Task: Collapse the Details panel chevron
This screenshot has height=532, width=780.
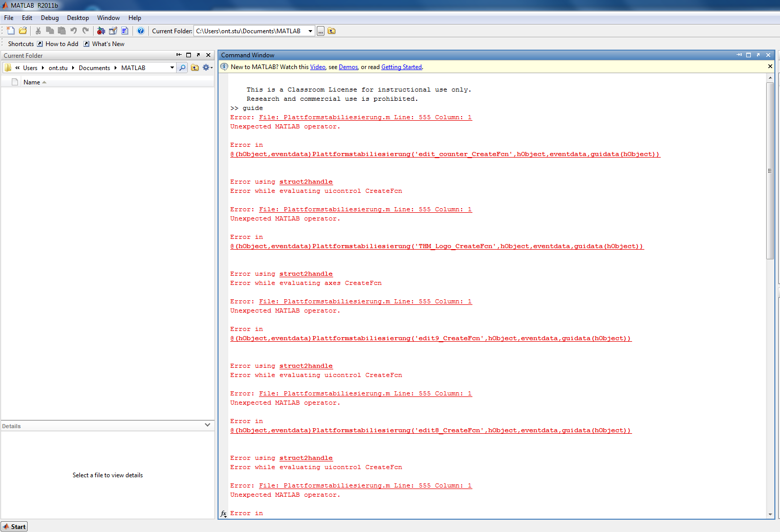Action: pyautogui.click(x=207, y=425)
